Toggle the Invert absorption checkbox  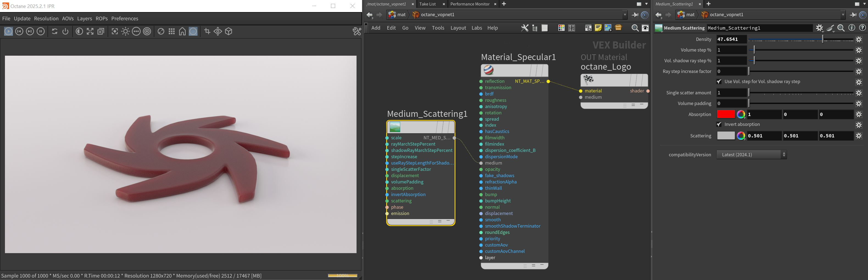[719, 124]
